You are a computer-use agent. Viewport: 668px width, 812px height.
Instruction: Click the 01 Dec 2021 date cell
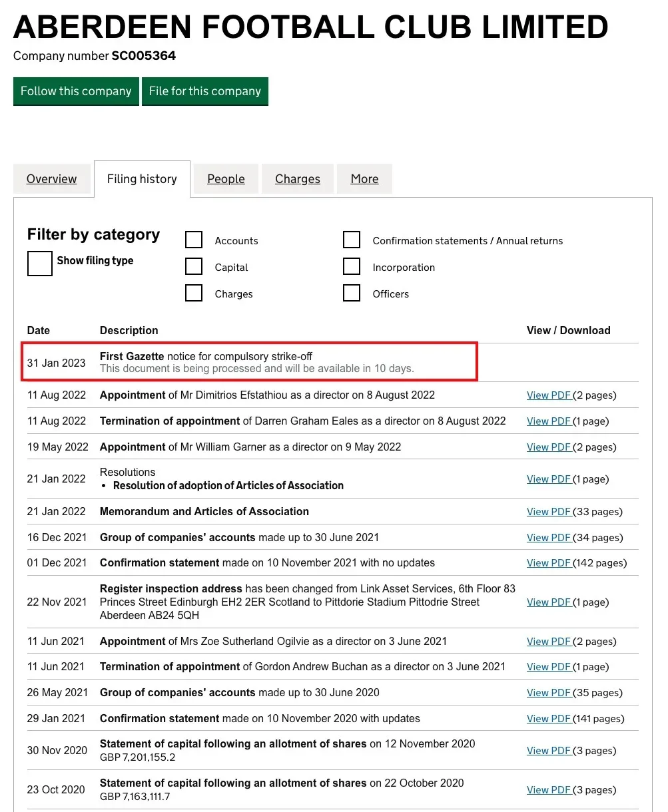[x=57, y=563]
